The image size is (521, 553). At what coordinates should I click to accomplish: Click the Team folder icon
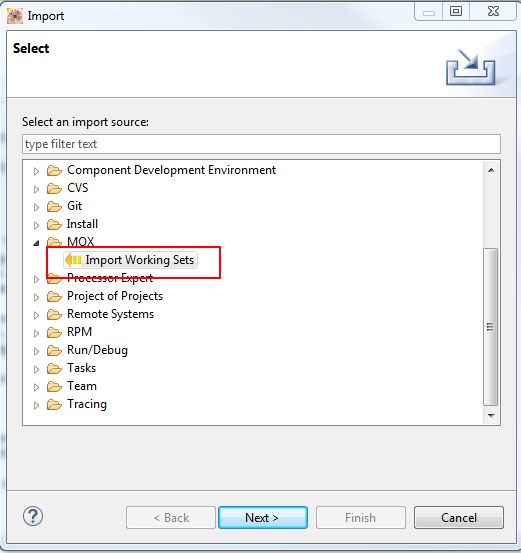(54, 387)
